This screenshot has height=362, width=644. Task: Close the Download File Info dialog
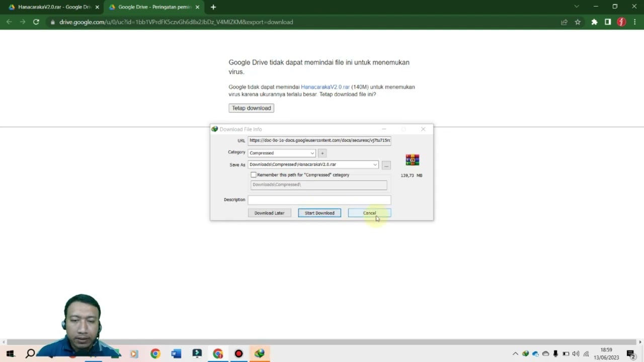pos(423,129)
